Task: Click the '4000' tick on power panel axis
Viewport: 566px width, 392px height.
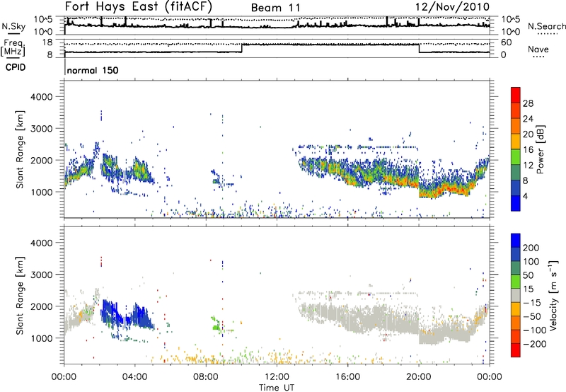Action: tap(41, 97)
